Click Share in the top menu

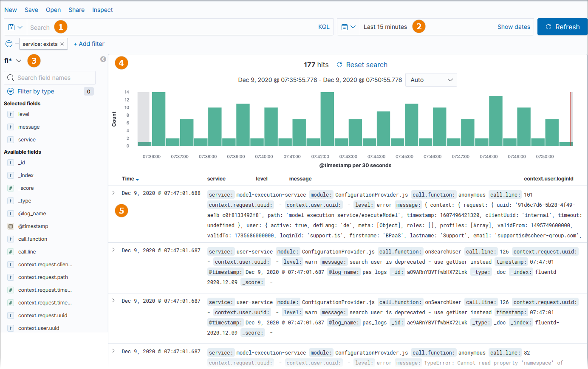tap(76, 10)
